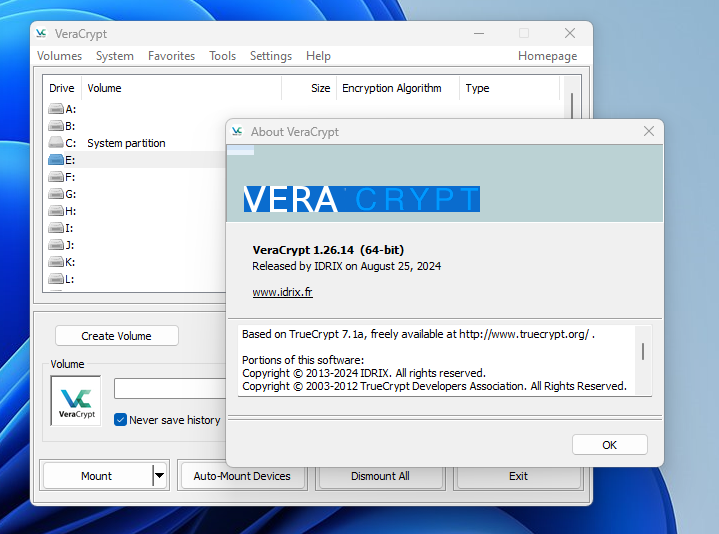Toggle Never save history checkbox

(x=120, y=420)
